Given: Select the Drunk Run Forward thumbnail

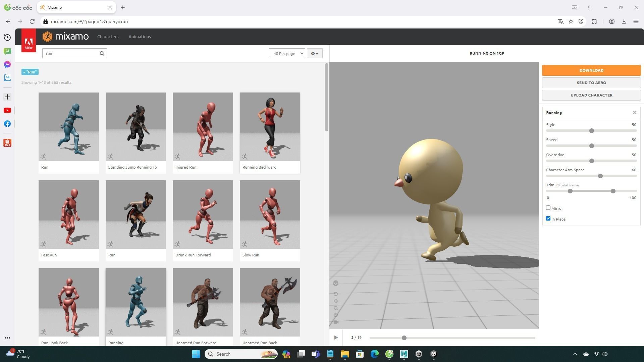Looking at the screenshot, I should (x=203, y=215).
